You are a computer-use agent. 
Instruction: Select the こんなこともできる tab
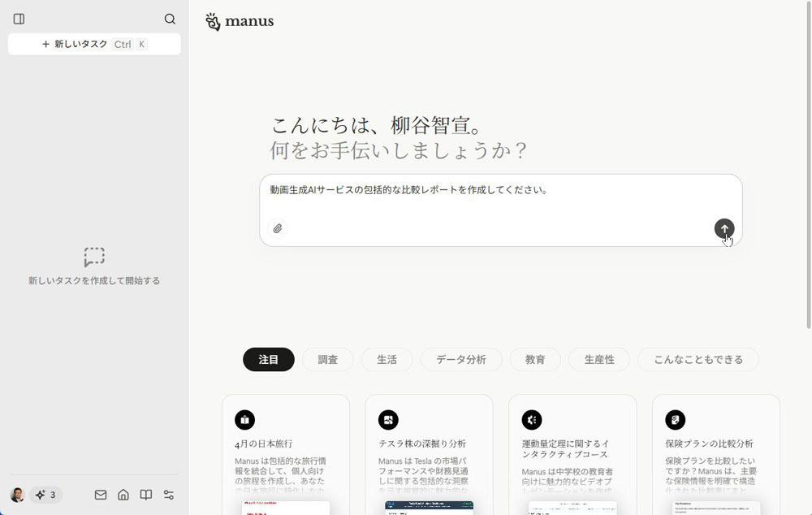click(x=698, y=360)
